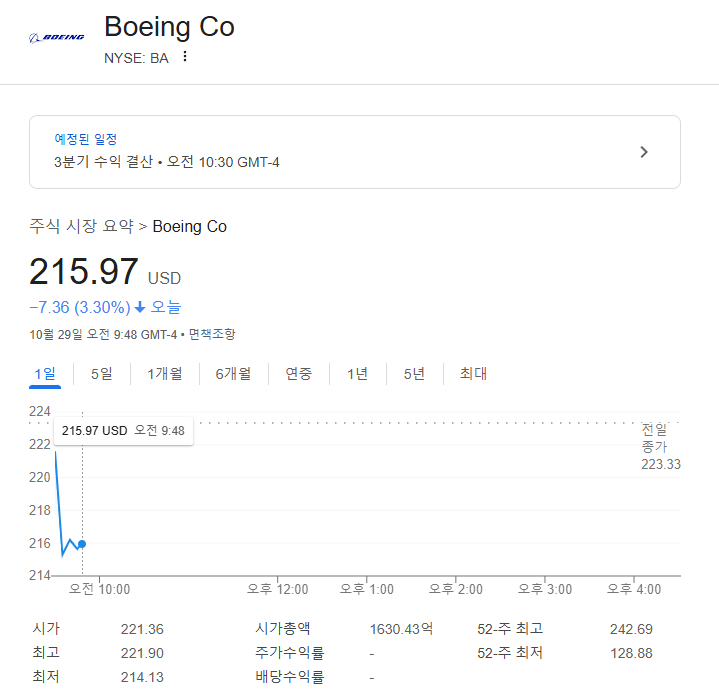This screenshot has width=719, height=694.
Task: View the 1년 chart range
Action: 357,374
